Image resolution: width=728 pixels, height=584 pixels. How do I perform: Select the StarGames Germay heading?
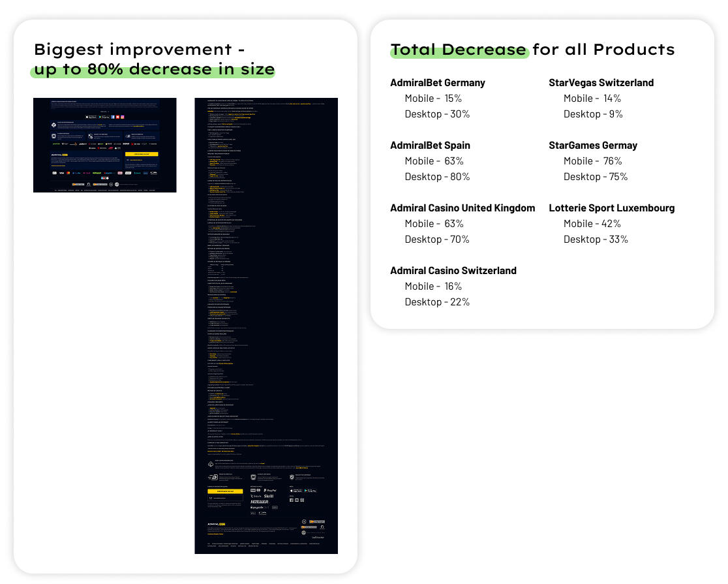[x=592, y=146]
